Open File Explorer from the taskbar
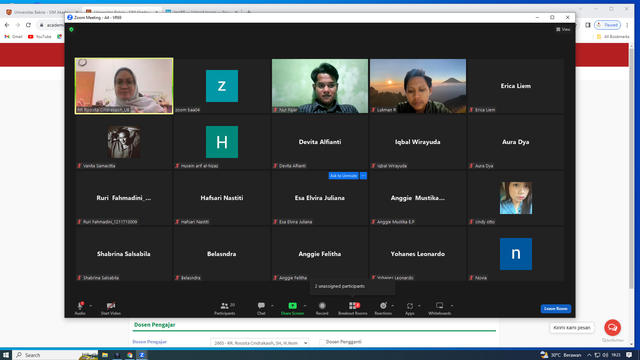640x360 pixels. (105, 355)
